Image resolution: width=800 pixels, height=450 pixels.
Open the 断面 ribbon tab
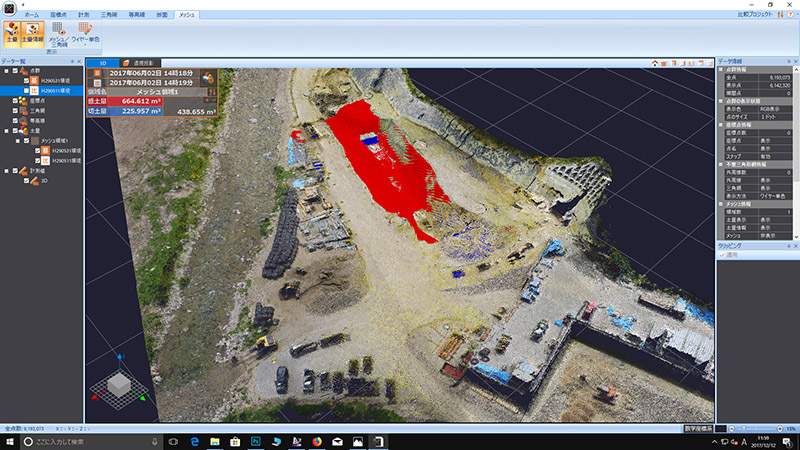point(162,15)
